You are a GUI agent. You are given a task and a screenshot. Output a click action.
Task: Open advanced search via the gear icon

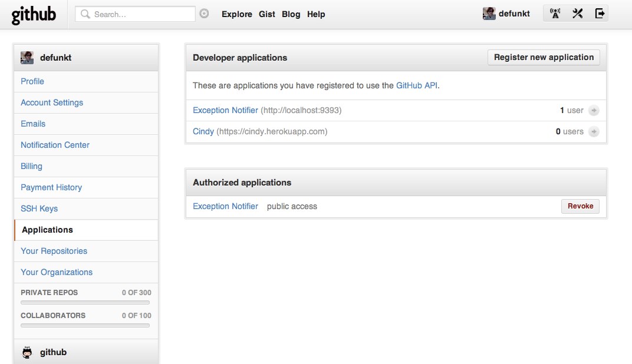click(203, 12)
